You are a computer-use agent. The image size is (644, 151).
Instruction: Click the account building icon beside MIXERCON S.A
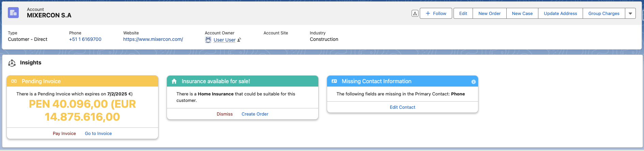[x=13, y=13]
